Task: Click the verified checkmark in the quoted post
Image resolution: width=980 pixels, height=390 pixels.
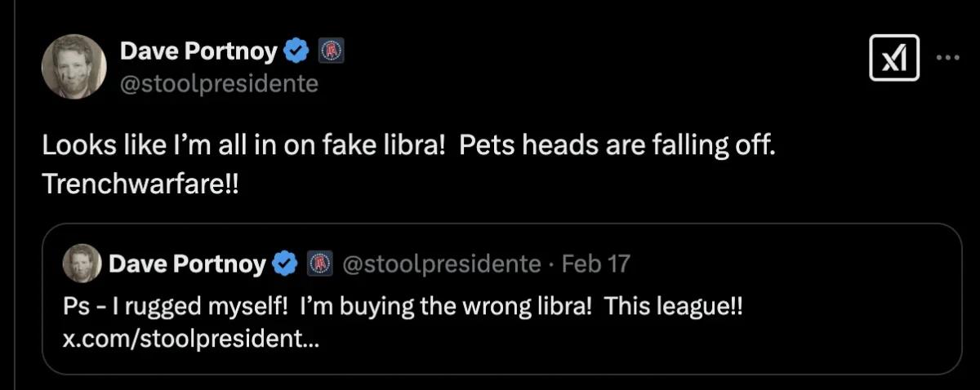Action: (x=283, y=264)
